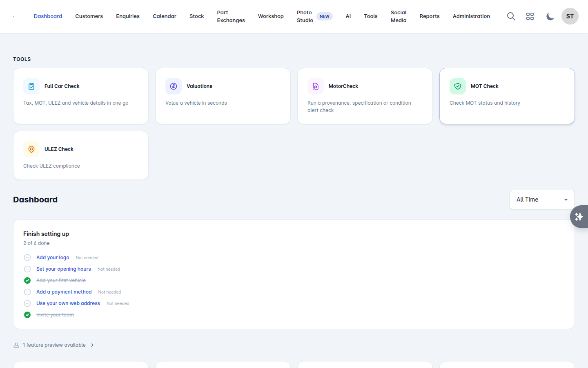The height and width of the screenshot is (368, 588).
Task: Click the ULEZ Check location pin icon
Action: [x=31, y=149]
